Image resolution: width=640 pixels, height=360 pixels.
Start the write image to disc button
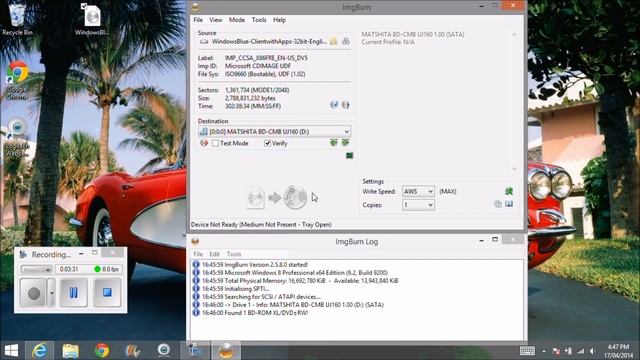(x=276, y=198)
